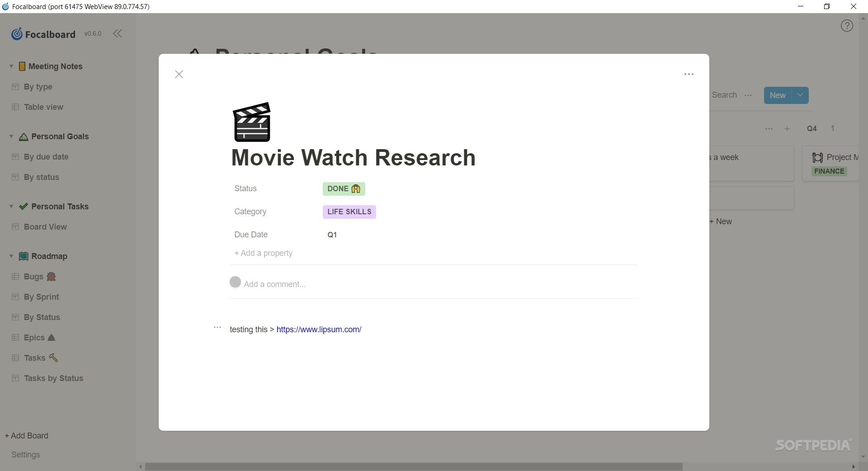Open the New button dropdown arrow
The image size is (868, 471).
800,95
